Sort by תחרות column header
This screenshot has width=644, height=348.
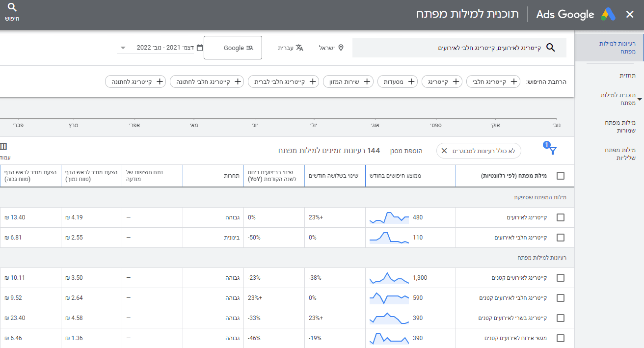coord(232,176)
